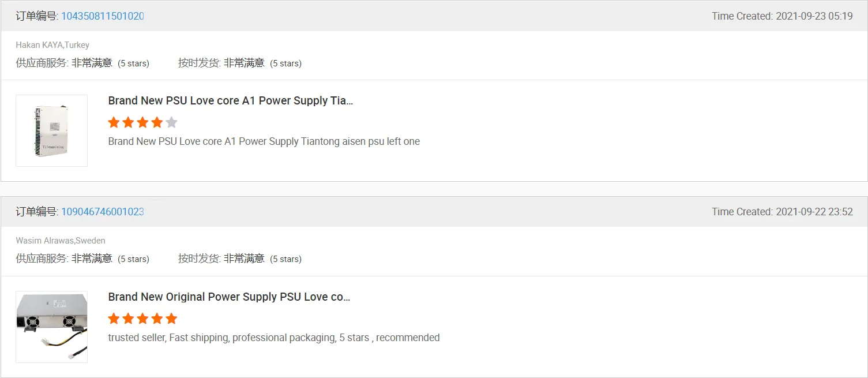This screenshot has height=378, width=868.
Task: Open the silver PSU with cables thumbnail
Action: [51, 327]
